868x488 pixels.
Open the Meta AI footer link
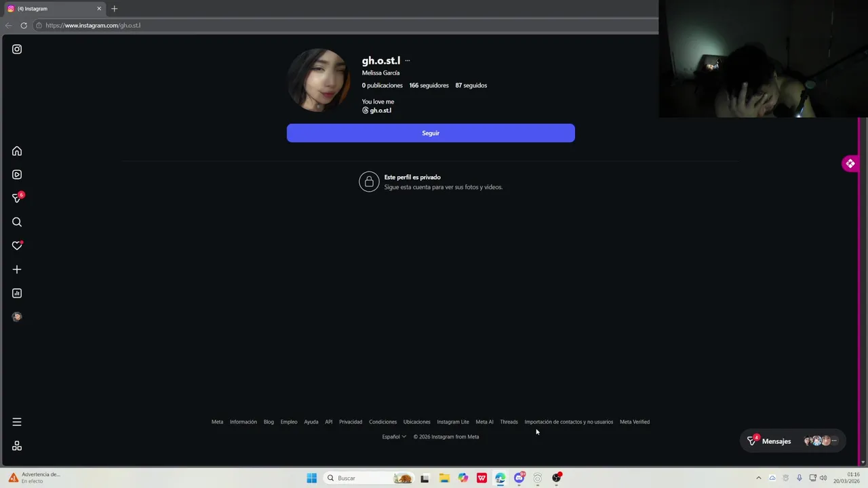tap(484, 422)
